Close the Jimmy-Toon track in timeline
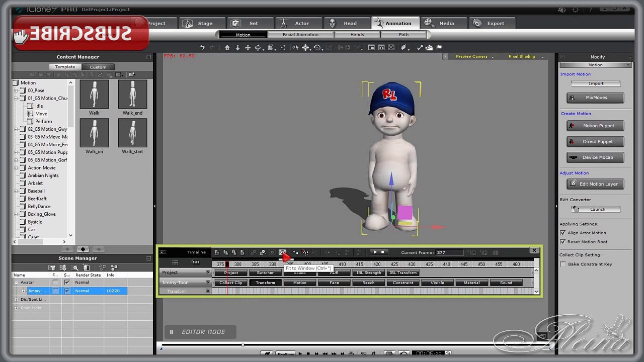 pos(208,283)
